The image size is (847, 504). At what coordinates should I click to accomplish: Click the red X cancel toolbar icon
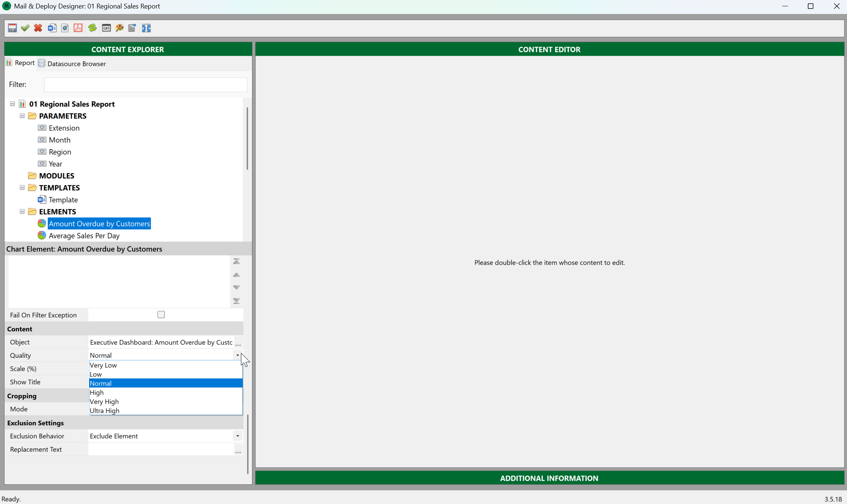[38, 28]
